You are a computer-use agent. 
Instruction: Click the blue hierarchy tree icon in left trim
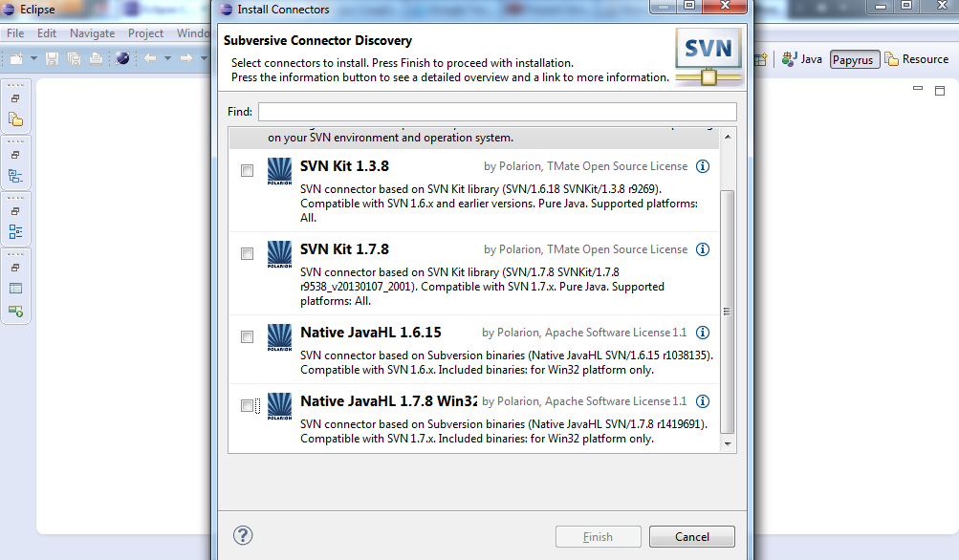pyautogui.click(x=16, y=176)
